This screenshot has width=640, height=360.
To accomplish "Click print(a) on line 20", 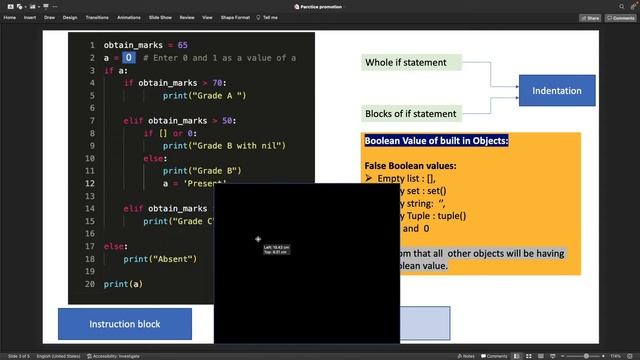I will [x=123, y=284].
